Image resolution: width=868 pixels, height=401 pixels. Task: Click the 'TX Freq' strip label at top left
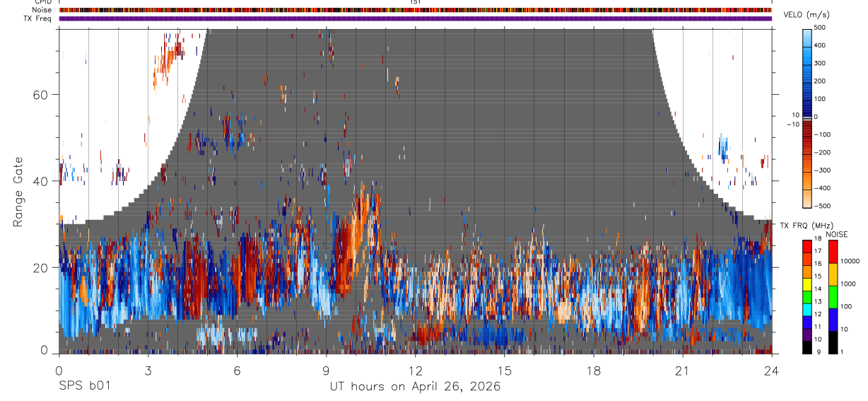(38, 18)
